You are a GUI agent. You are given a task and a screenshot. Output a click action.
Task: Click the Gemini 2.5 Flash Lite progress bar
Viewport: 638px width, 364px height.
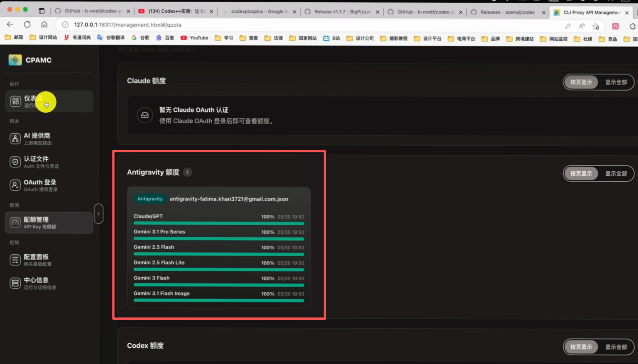pyautogui.click(x=219, y=269)
